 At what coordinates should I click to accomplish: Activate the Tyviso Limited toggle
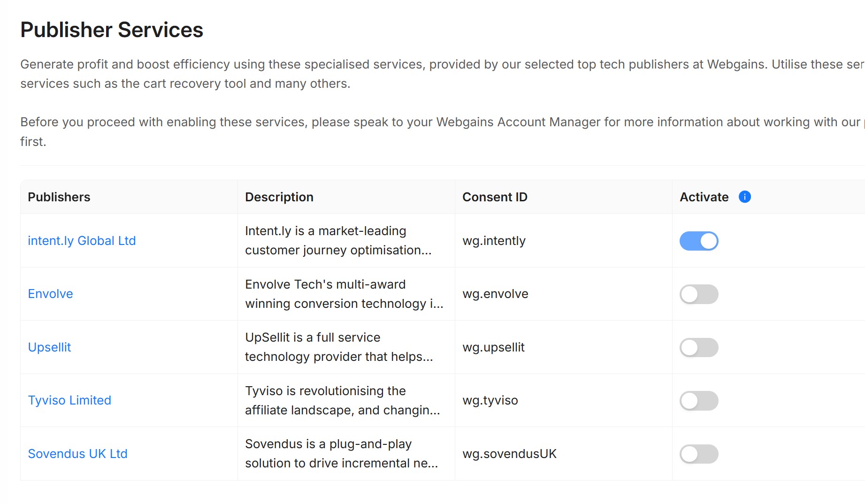(699, 401)
